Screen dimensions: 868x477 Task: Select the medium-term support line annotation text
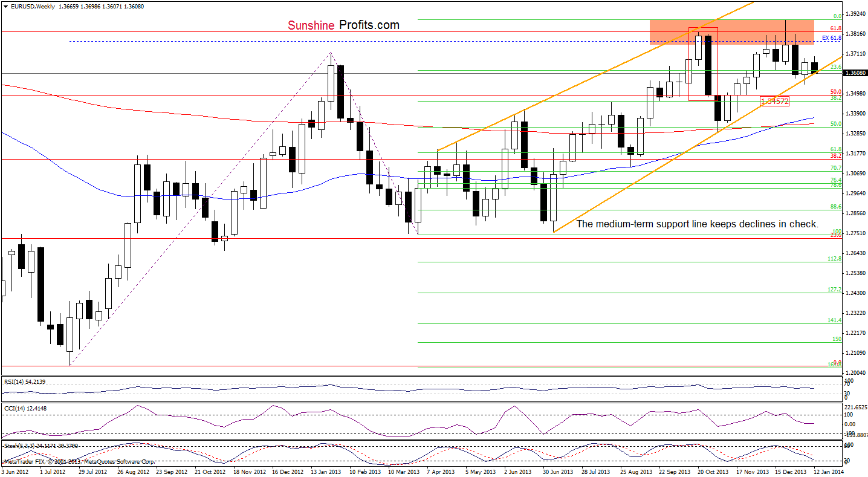point(698,224)
